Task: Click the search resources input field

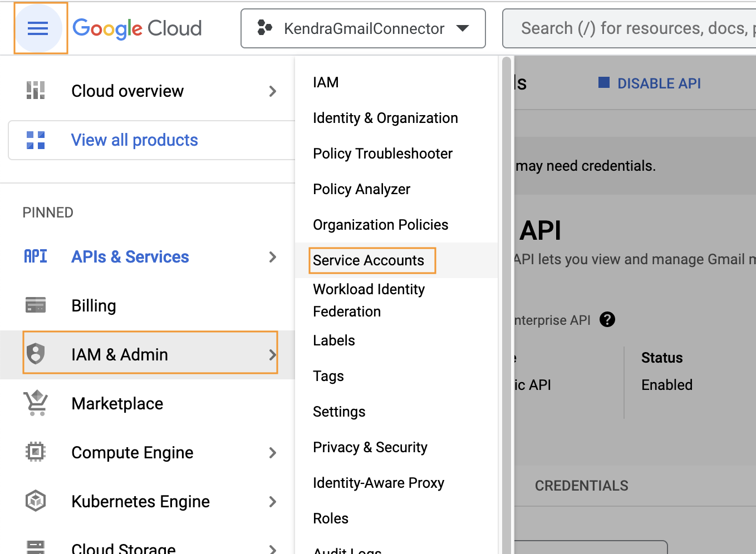Action: coord(629,28)
